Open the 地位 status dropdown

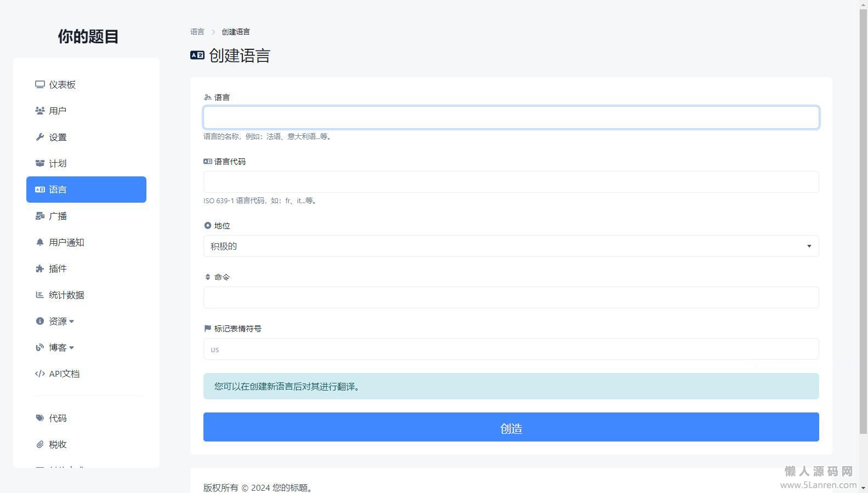coord(510,246)
